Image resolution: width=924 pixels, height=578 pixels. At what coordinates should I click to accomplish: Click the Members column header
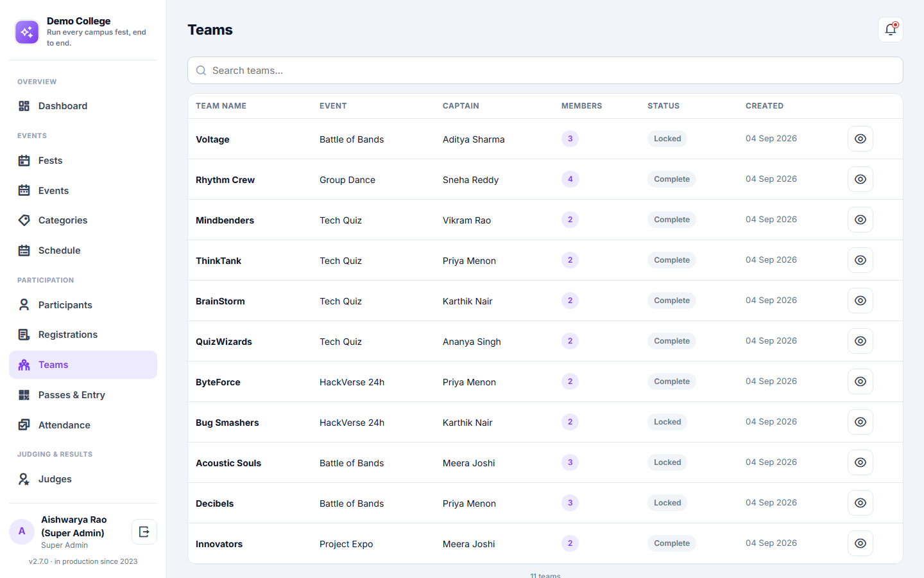pos(581,106)
